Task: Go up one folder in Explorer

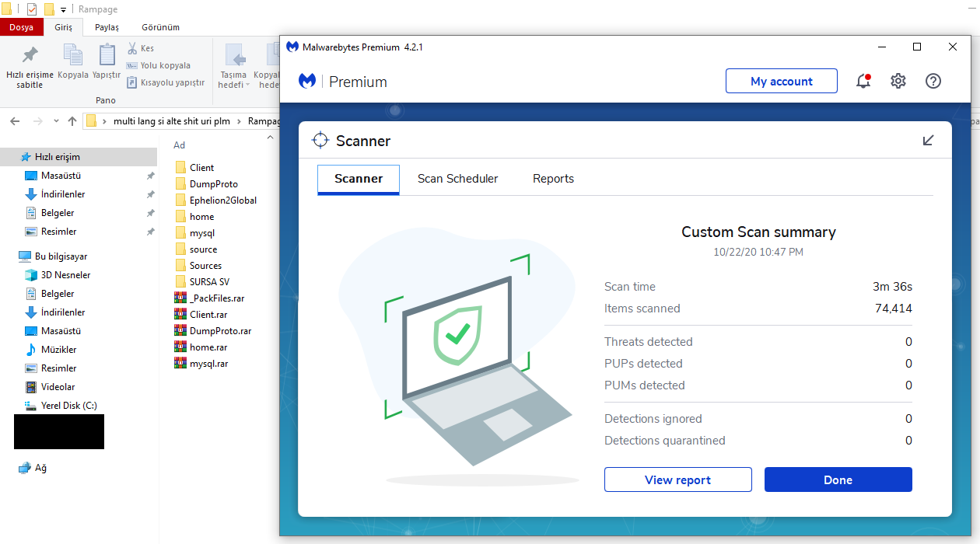Action: [72, 121]
